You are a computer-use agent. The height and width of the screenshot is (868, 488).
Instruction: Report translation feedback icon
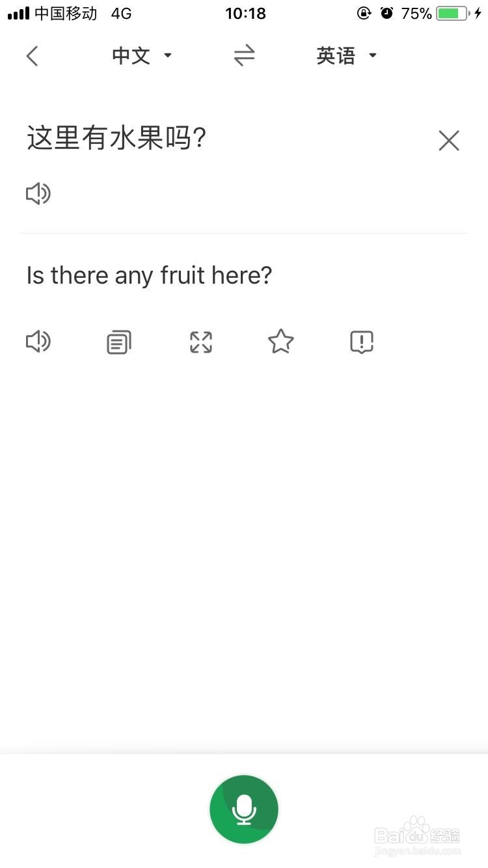tap(361, 342)
